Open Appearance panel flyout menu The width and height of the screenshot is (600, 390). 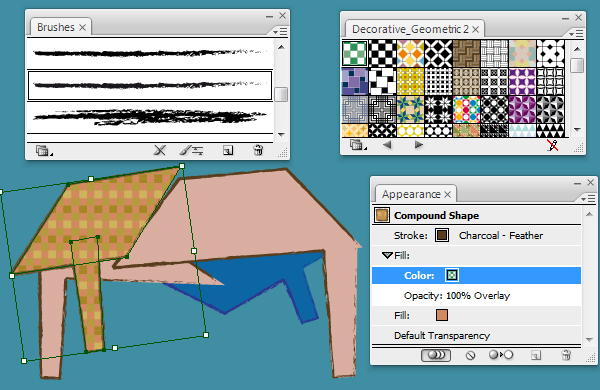coord(588,198)
